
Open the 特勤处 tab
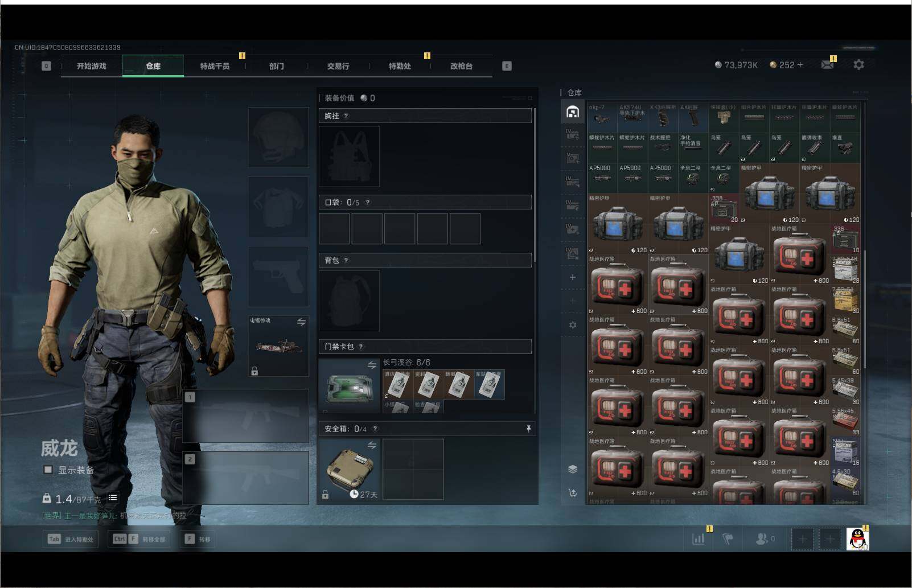tap(400, 66)
